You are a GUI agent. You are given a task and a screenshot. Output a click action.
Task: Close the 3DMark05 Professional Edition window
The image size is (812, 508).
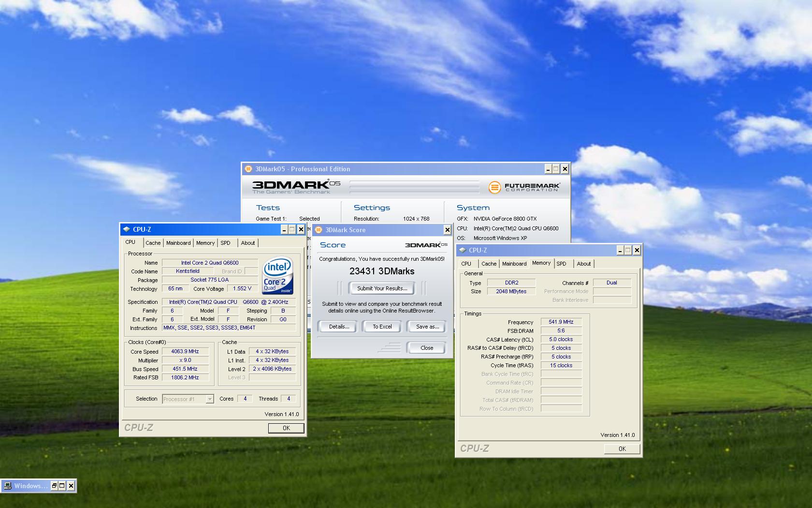coord(565,169)
